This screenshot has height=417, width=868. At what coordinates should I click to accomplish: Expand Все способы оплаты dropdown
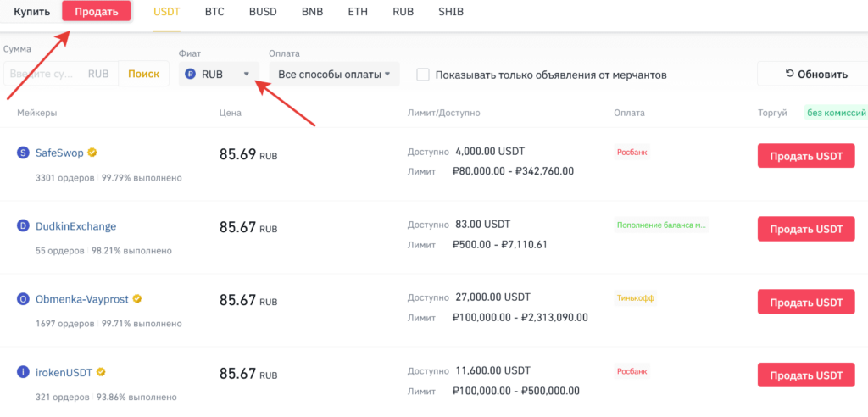pos(334,75)
